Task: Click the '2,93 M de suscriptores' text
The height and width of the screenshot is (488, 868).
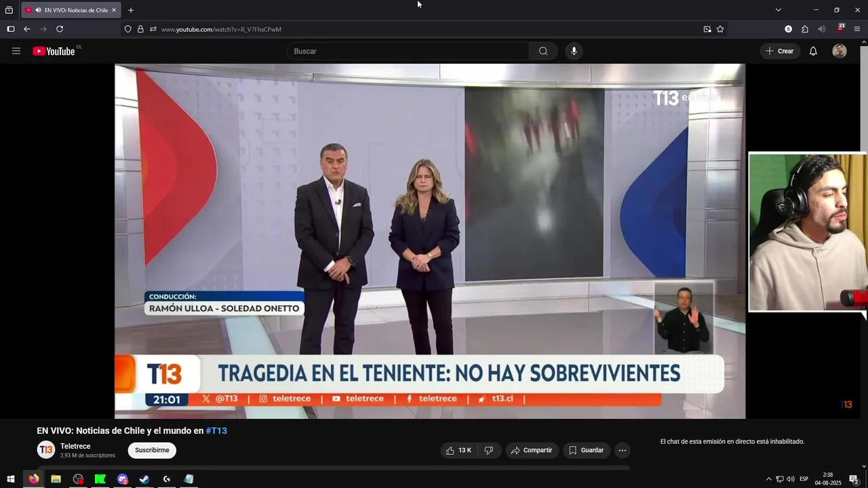Action: [x=87, y=455]
